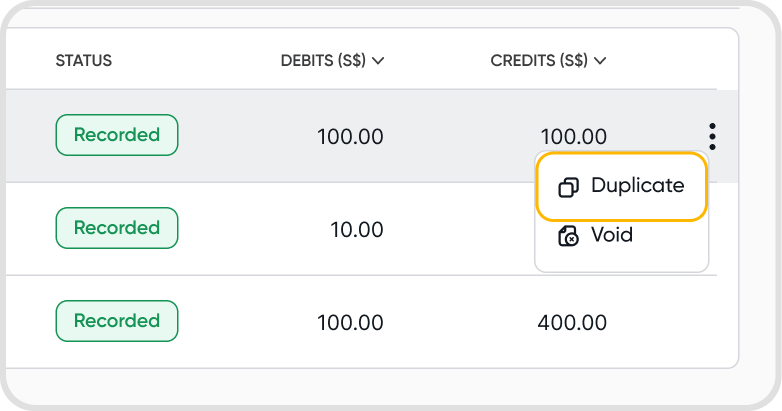Click the Recorded badge in first row
782x411 pixels.
[117, 135]
